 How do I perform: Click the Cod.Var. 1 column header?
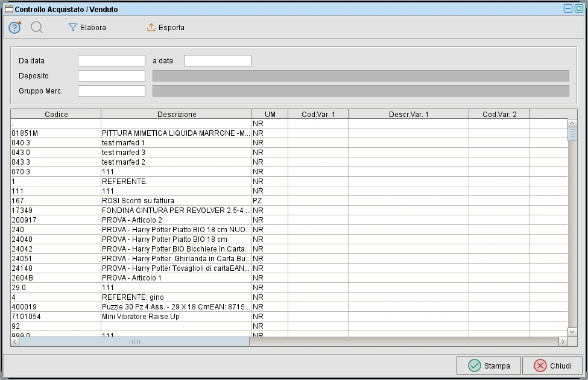tap(318, 114)
